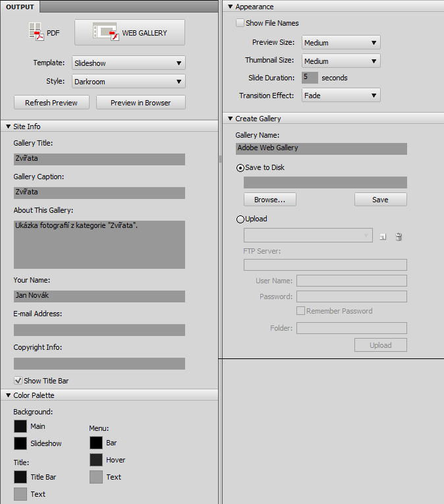444x504 pixels.
Task: Switch to the OUTPUT tab
Action: coord(20,7)
